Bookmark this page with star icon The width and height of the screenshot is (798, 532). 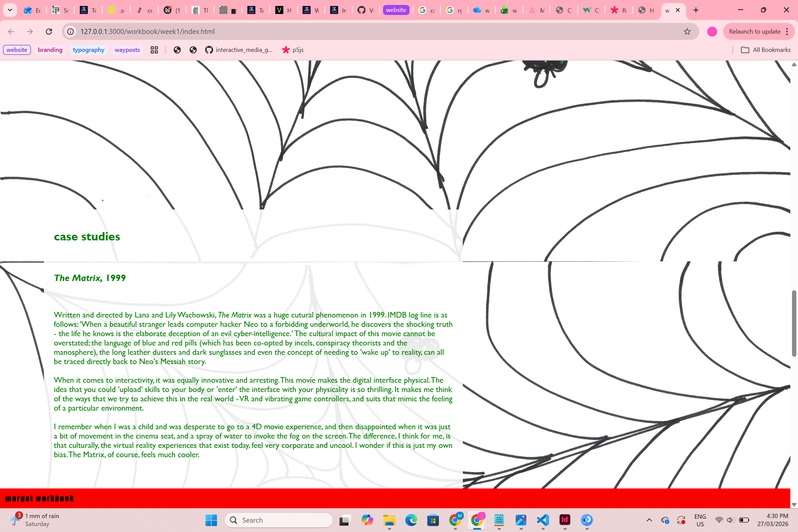(687, 32)
